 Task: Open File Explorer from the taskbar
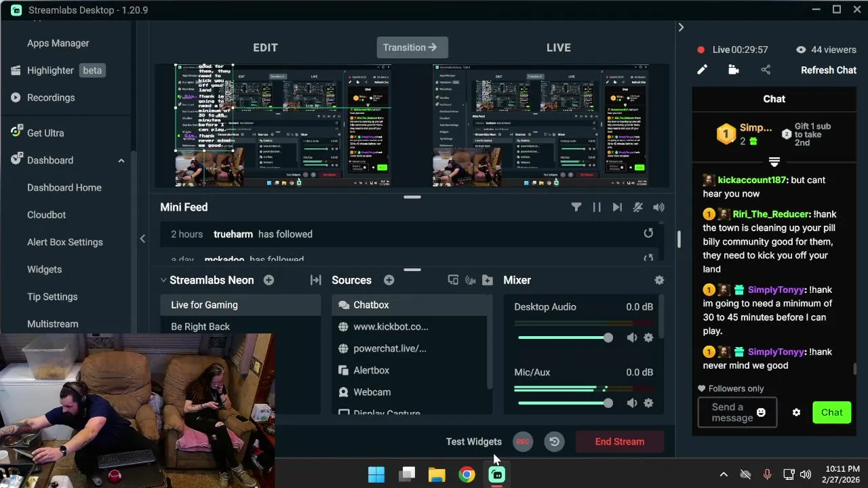(437, 474)
